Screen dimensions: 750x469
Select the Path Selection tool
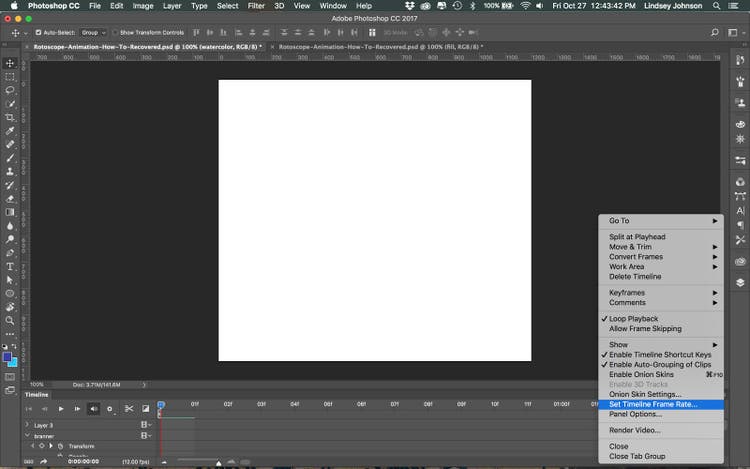[x=10, y=280]
